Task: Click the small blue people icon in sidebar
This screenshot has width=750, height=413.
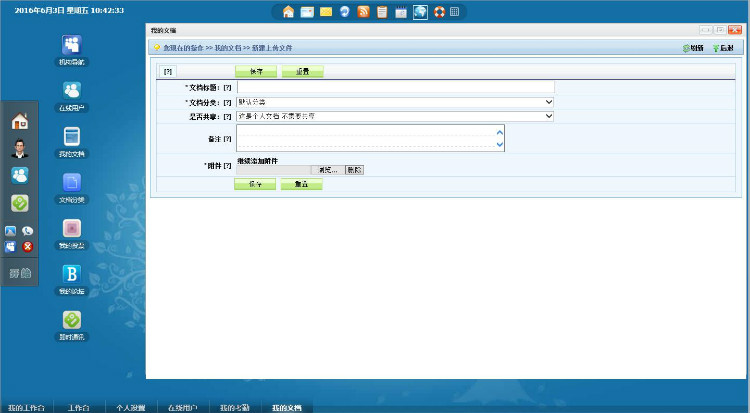Action: pos(11,247)
